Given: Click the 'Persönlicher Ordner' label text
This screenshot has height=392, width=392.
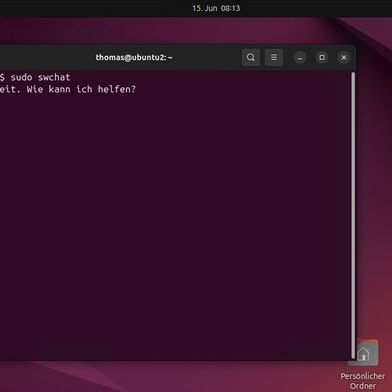Looking at the screenshot, I should [x=363, y=381].
